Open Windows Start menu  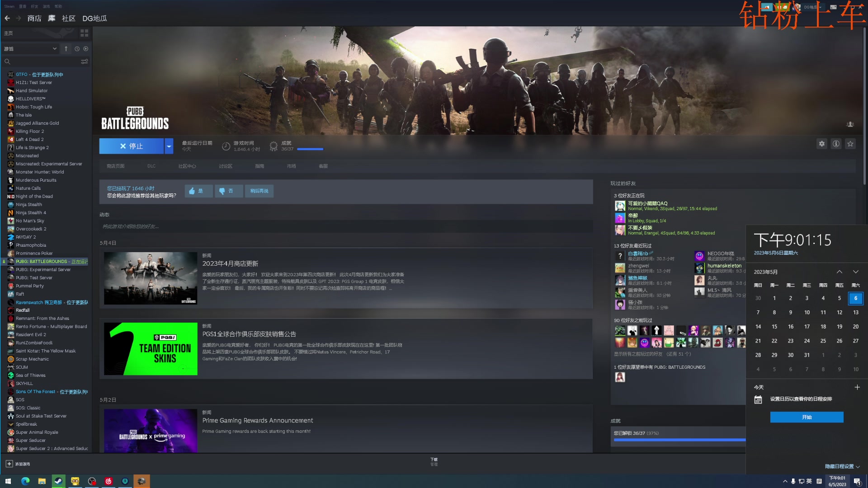tap(8, 481)
